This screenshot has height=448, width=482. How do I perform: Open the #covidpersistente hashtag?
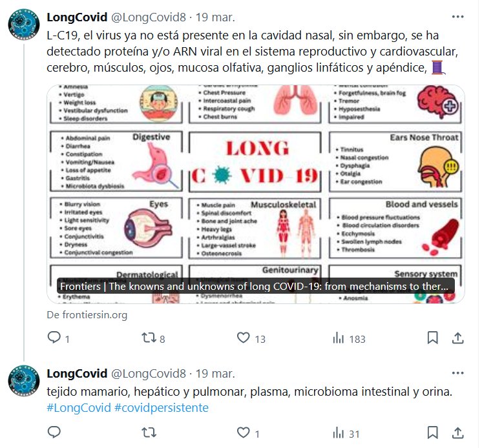click(x=162, y=408)
